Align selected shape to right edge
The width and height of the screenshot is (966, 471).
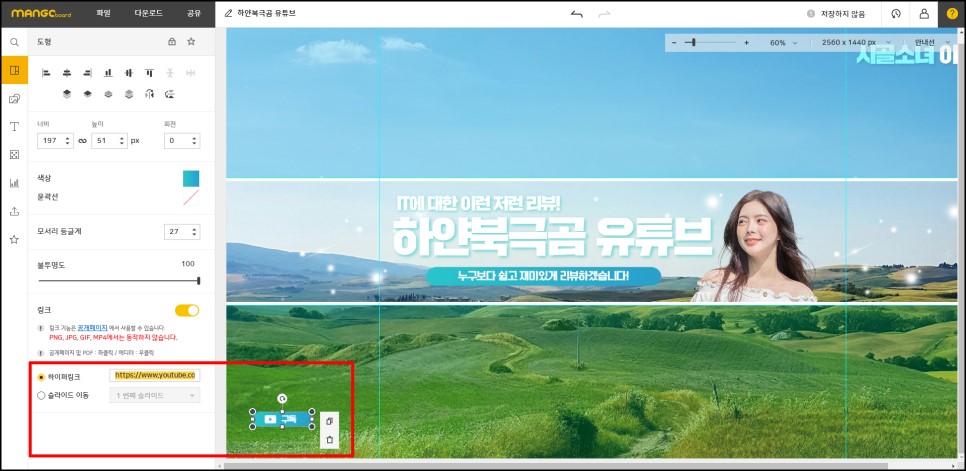coord(87,73)
